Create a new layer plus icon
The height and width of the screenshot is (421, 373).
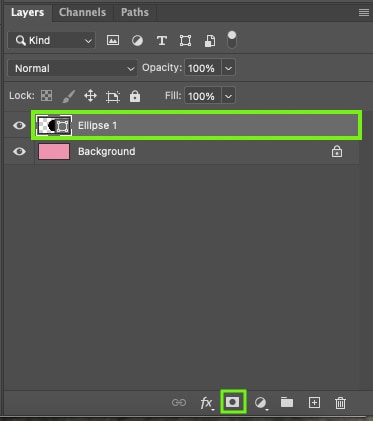pyautogui.click(x=314, y=403)
